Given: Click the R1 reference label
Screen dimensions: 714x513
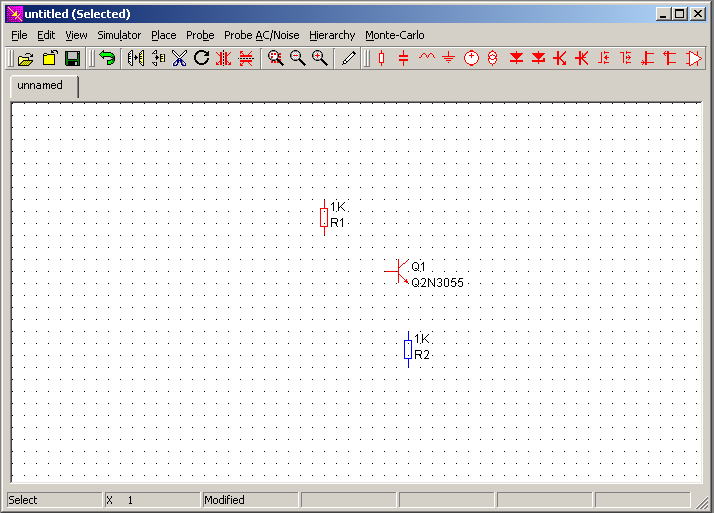Looking at the screenshot, I should pyautogui.click(x=337, y=223).
